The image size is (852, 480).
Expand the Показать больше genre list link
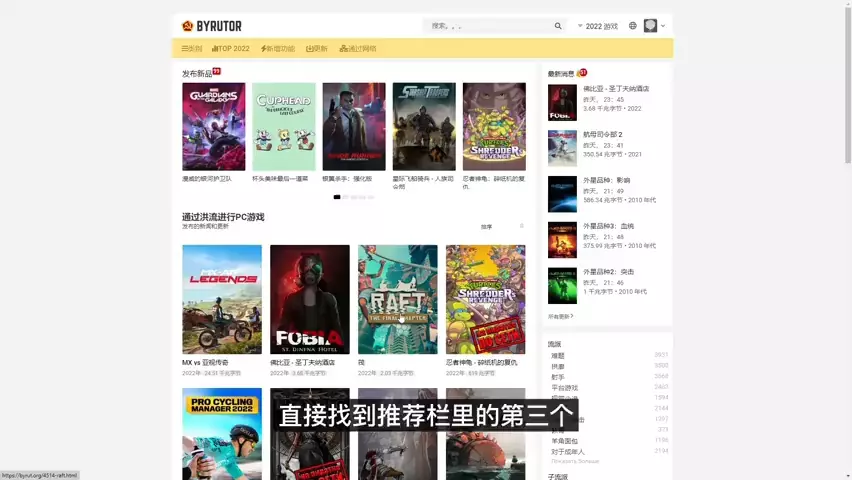pos(575,461)
